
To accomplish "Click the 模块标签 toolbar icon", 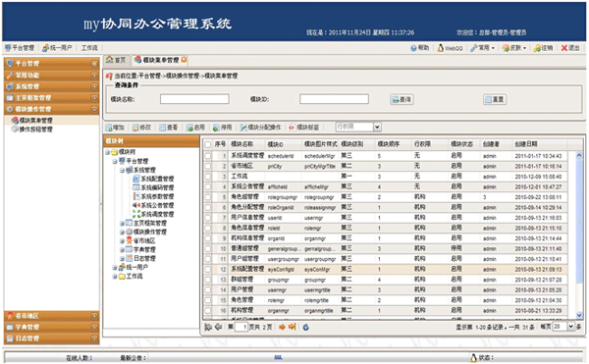I will (292, 128).
